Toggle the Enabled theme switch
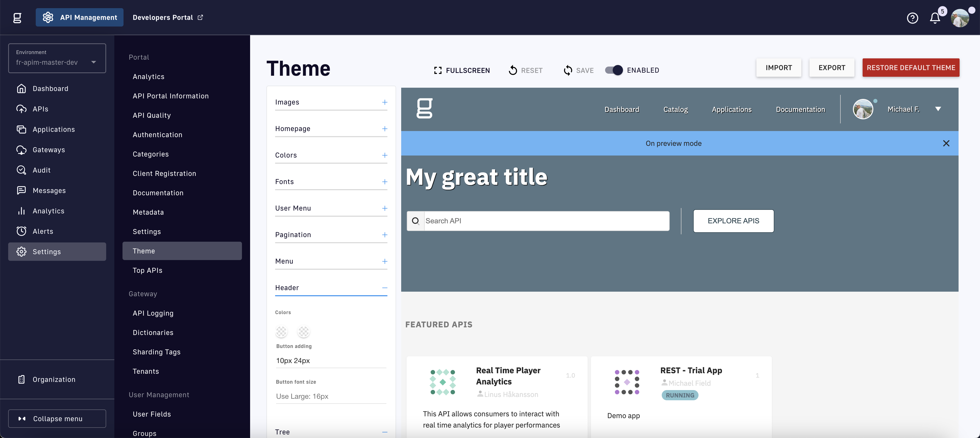Viewport: 980px width, 438px height. (x=614, y=70)
